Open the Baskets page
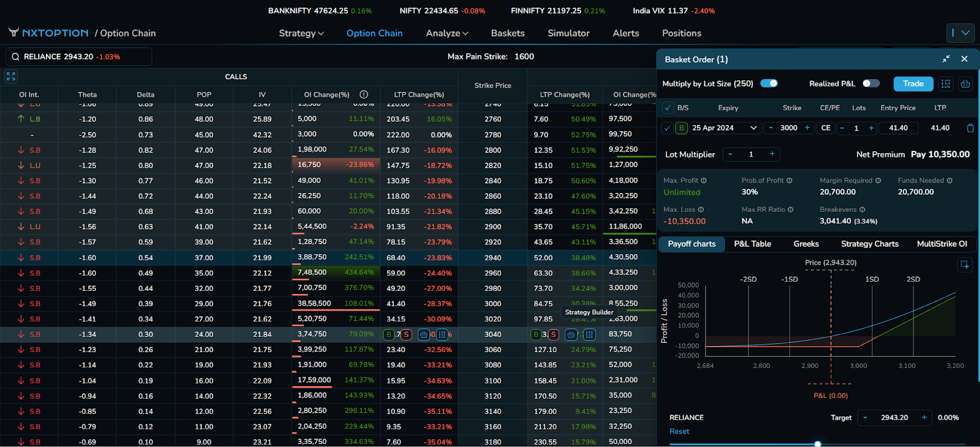 (x=508, y=33)
